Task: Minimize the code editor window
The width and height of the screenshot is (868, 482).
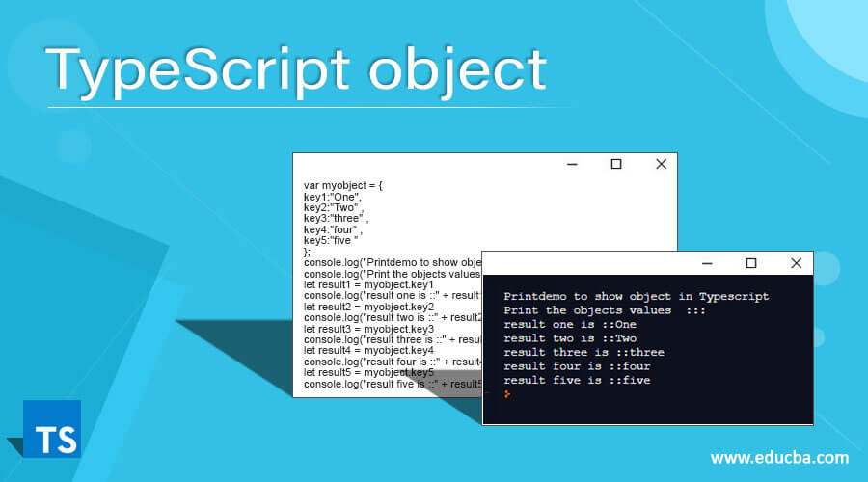Action: pyautogui.click(x=572, y=164)
